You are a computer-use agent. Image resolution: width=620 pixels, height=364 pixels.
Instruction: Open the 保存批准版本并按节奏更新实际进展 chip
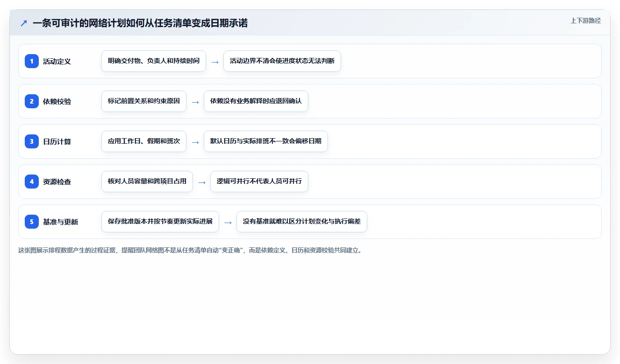[160, 222]
